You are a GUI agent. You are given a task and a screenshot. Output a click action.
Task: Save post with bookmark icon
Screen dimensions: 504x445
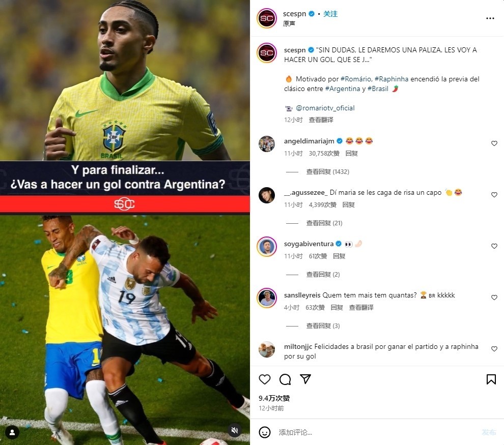[x=491, y=379]
